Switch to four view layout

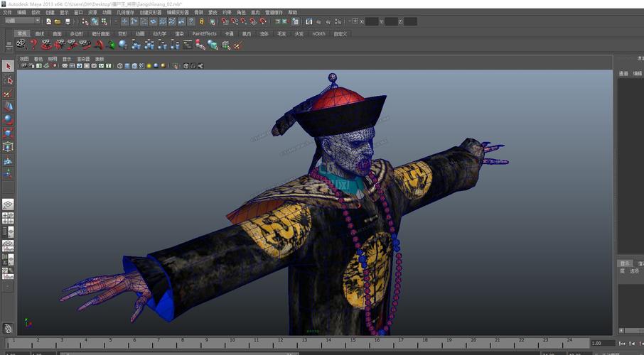[8, 218]
